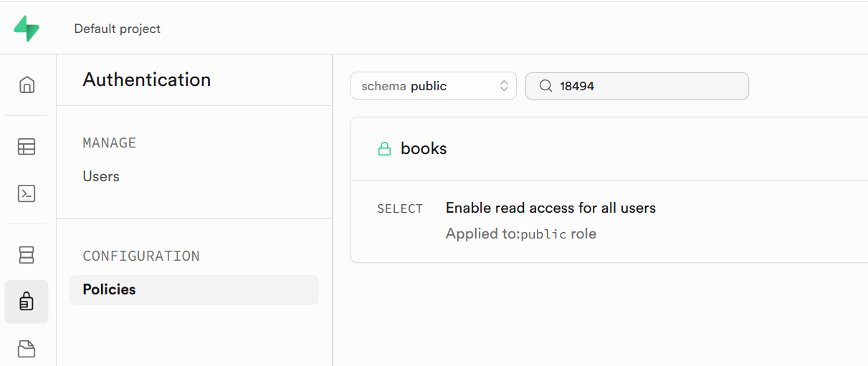Screen dimensions: 868x366
Task: Open the Home icon in sidebar
Action: (27, 85)
